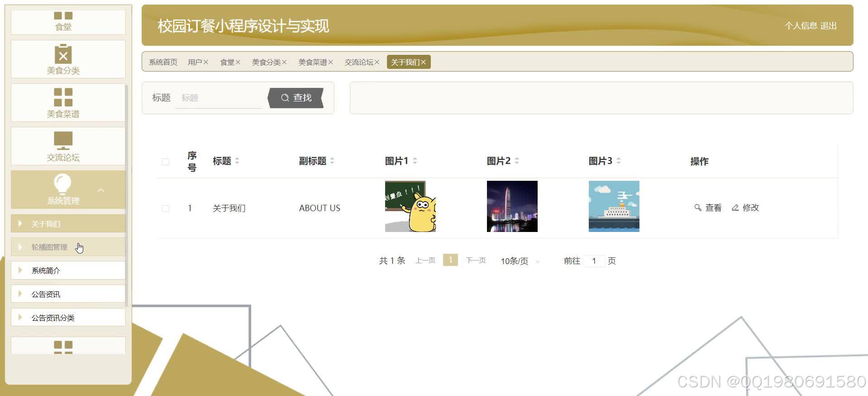
Task: Close the 美食分类 tab with its X
Action: [x=284, y=63]
